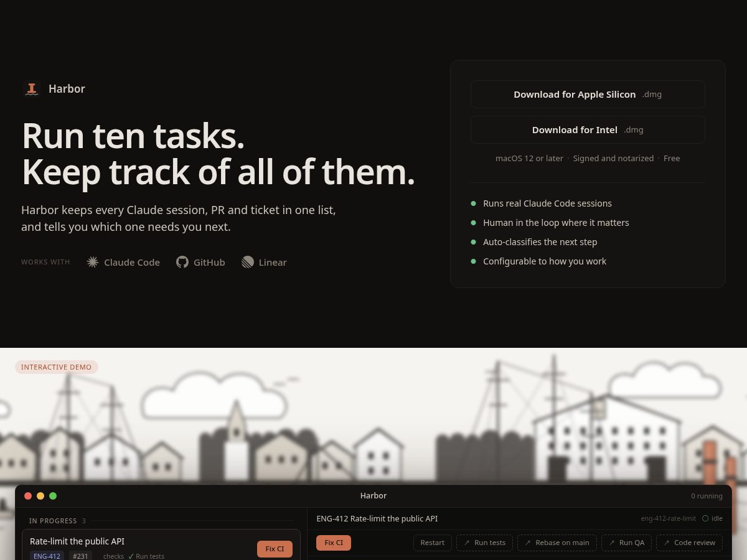Click the Harbor logo icon
The height and width of the screenshot is (560, 747).
click(x=31, y=89)
